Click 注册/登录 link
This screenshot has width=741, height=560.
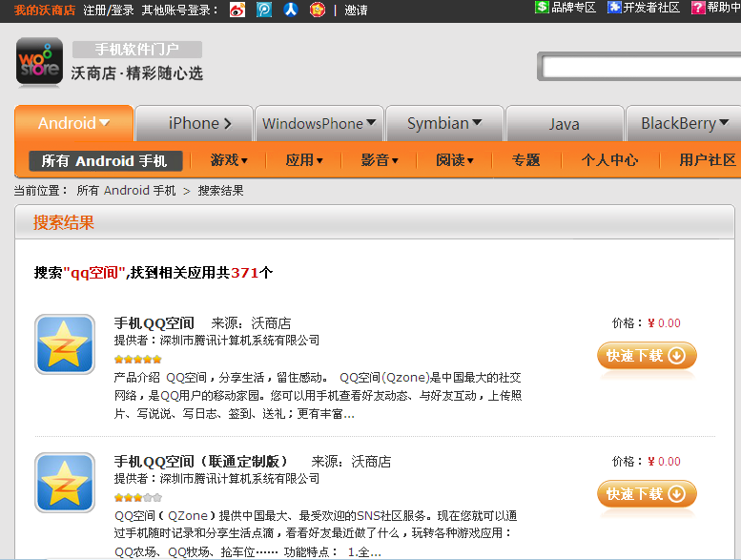109,10
